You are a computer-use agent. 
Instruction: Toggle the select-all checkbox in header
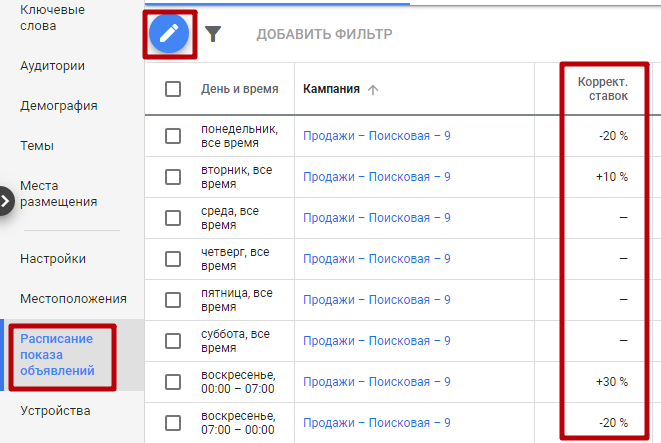coord(173,89)
